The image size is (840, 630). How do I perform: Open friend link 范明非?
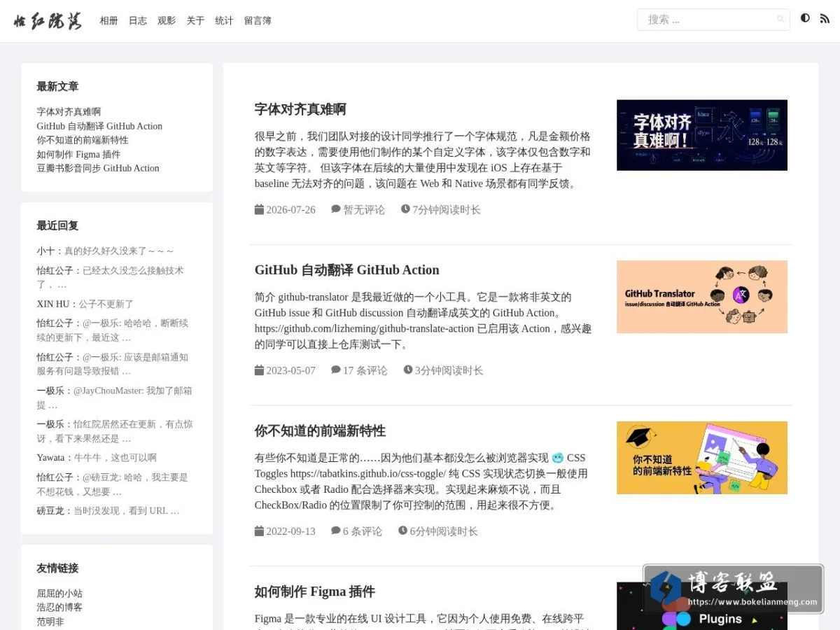click(x=50, y=622)
